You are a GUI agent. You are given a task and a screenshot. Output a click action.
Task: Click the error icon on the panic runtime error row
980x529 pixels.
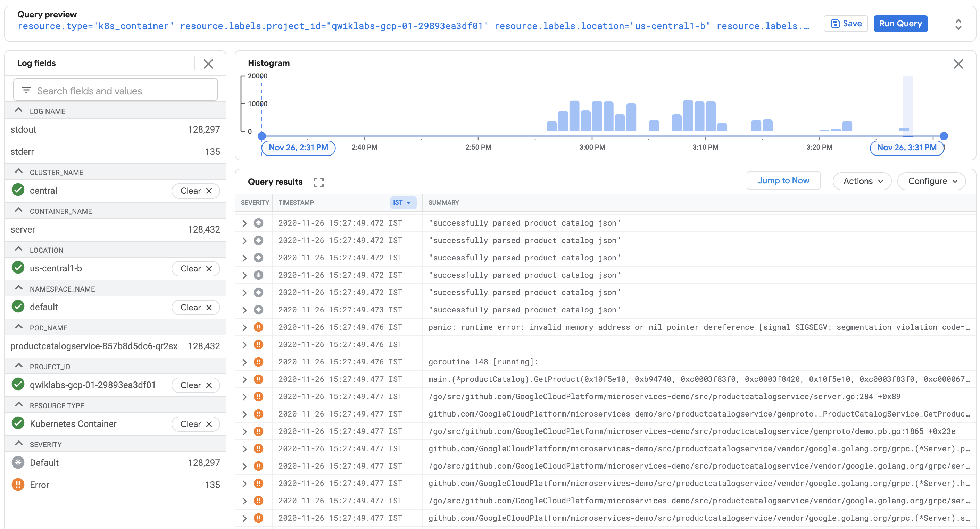click(258, 327)
